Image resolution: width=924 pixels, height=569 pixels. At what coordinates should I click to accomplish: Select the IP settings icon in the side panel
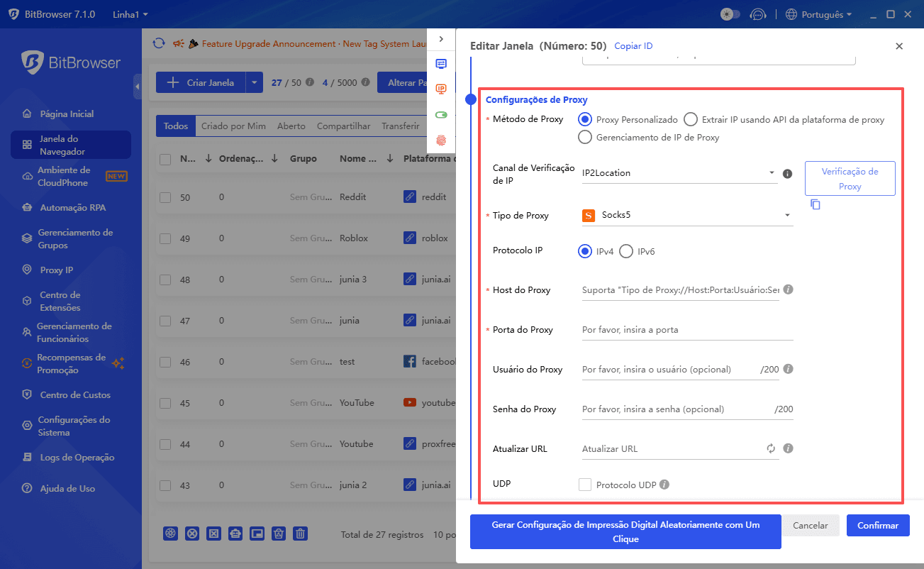441,89
